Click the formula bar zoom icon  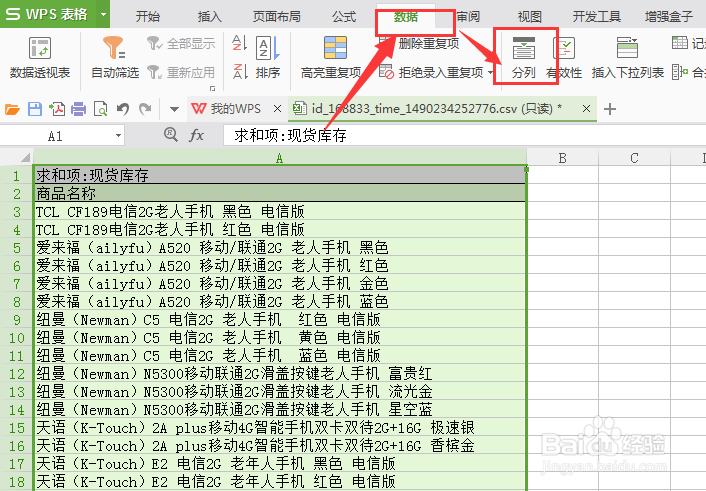click(x=171, y=134)
